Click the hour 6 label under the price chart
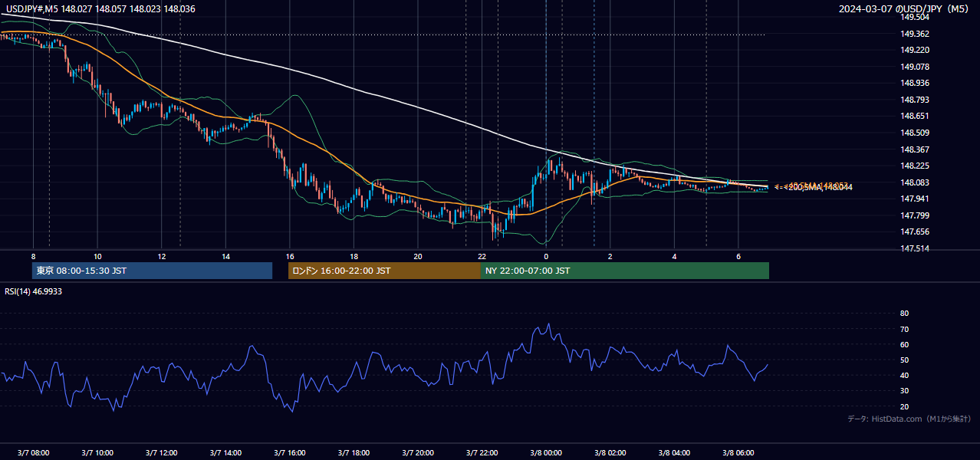 pyautogui.click(x=738, y=256)
